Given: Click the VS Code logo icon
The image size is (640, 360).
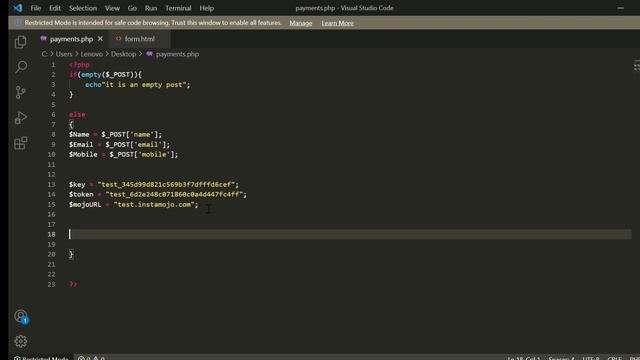Looking at the screenshot, I should coord(18,8).
